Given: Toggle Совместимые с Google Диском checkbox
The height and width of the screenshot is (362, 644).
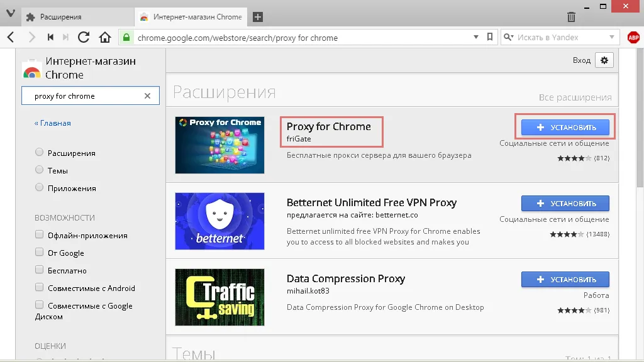Looking at the screenshot, I should (39, 305).
